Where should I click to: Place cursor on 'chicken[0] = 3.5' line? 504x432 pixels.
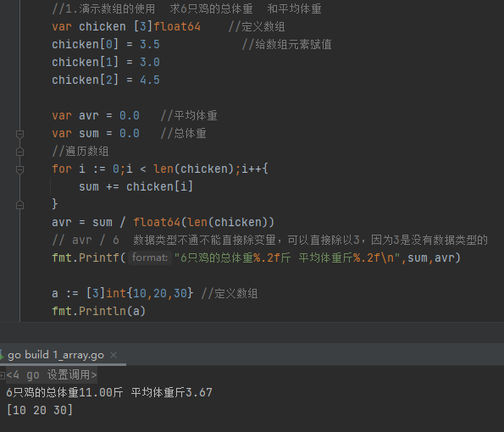click(x=106, y=44)
